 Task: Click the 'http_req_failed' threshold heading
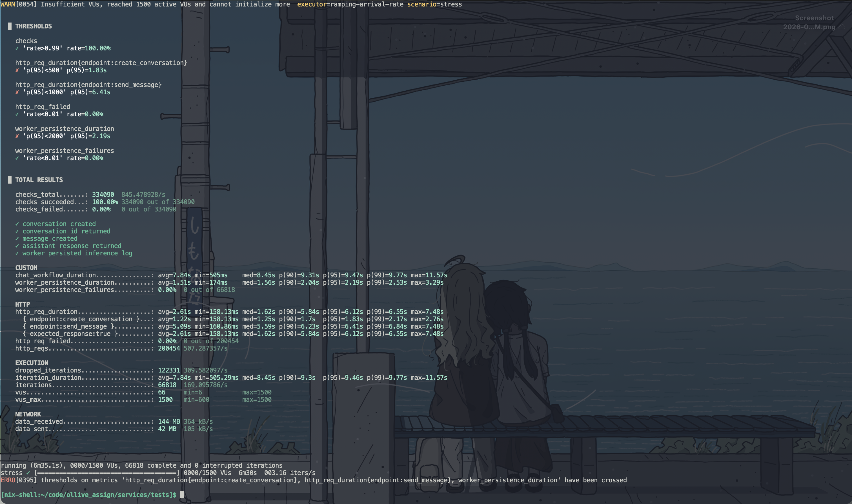(43, 107)
